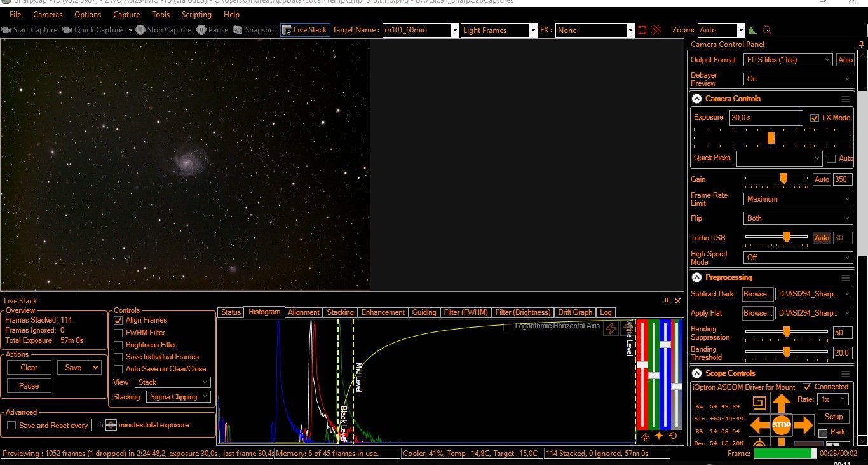Image resolution: width=868 pixels, height=465 pixels.
Task: Click the up arrow in Scope Controls
Action: [x=782, y=403]
